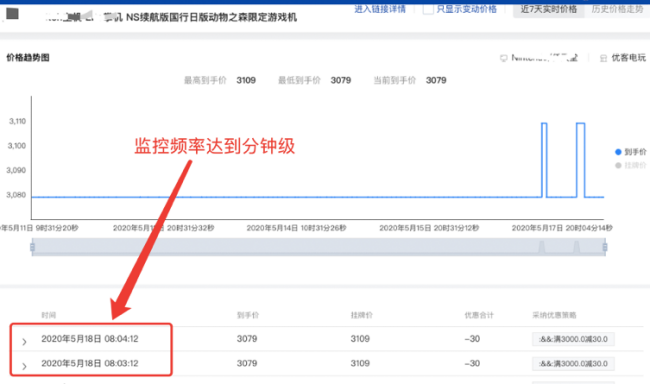
Task: Click the 当前到手价 3079 value
Action: (x=436, y=80)
